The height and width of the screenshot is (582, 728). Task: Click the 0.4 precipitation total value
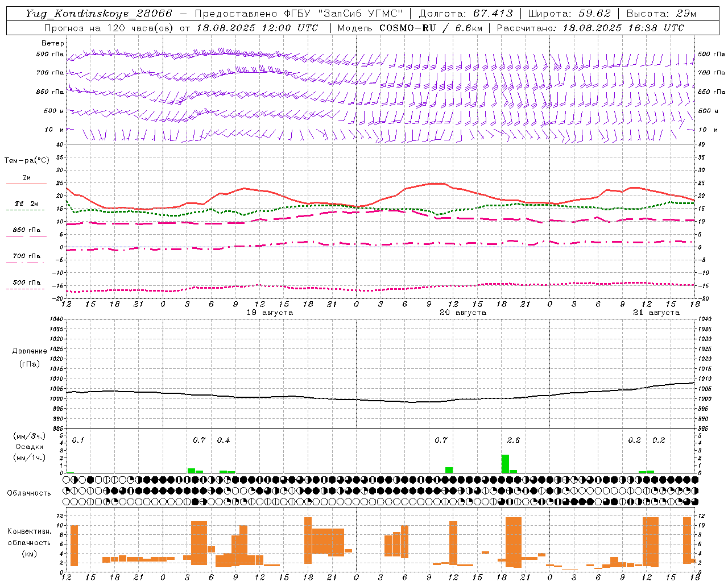(x=224, y=440)
